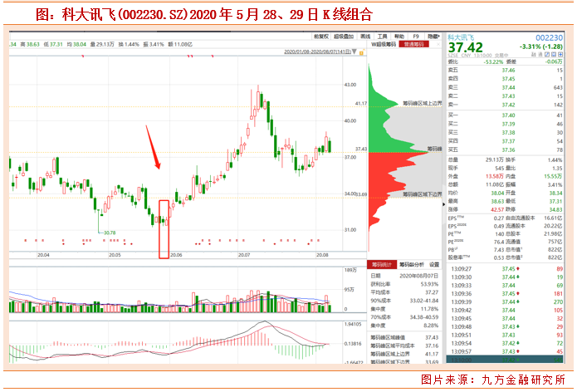Click the 筹码峰区域下边界 label on chip chart

pos(422,194)
